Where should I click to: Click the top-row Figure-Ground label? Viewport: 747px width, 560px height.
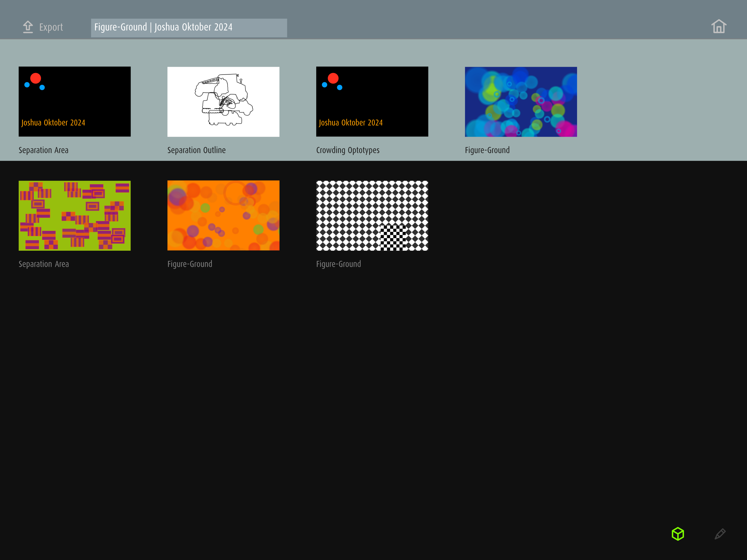(x=487, y=150)
